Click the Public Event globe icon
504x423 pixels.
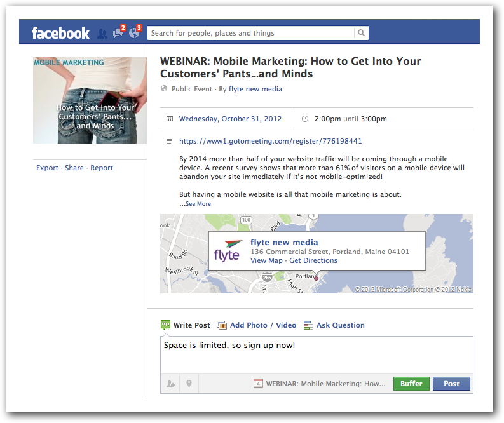[x=164, y=89]
